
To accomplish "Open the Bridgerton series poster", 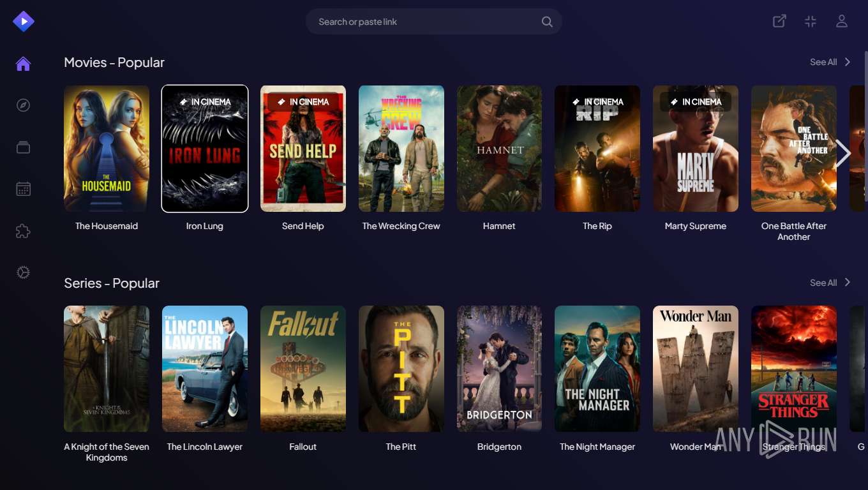I will [499, 369].
